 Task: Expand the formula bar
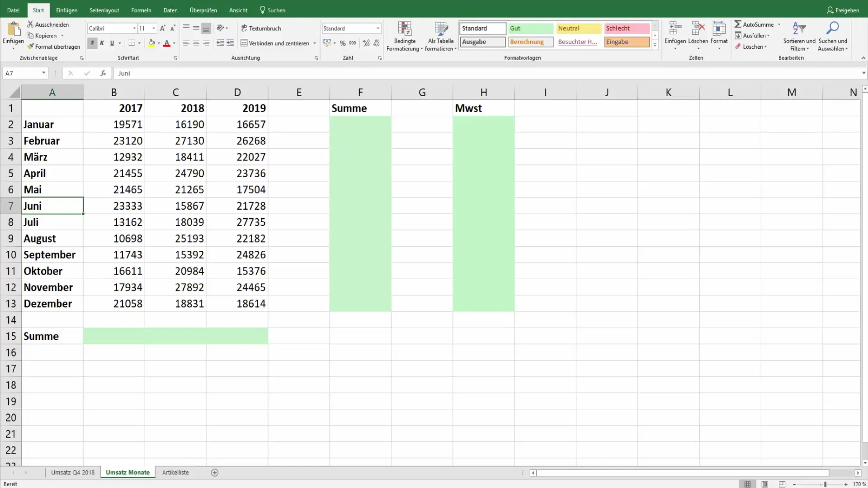tap(863, 73)
